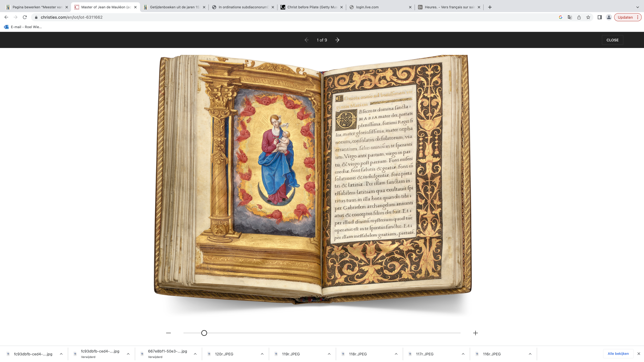644x362 pixels.
Task: Close the downloads bar
Action: (x=639, y=354)
